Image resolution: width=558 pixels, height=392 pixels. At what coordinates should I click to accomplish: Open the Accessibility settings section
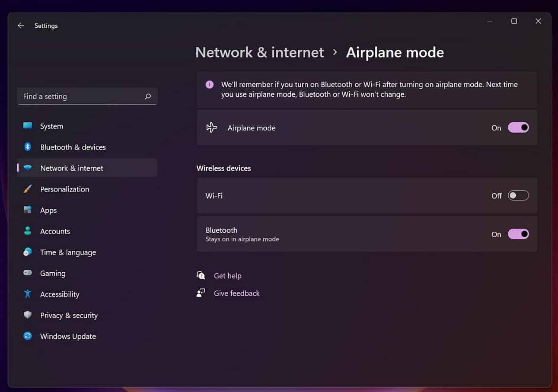(60, 294)
